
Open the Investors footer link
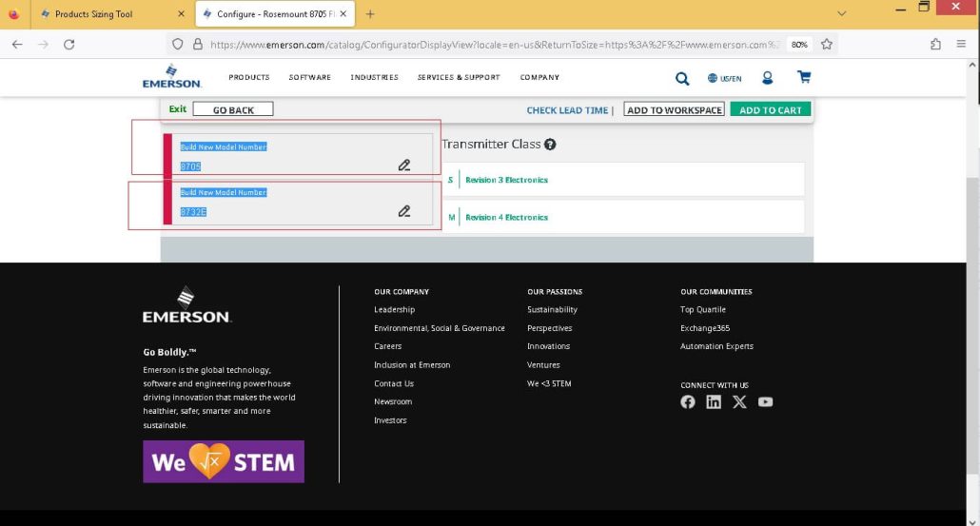pos(390,420)
